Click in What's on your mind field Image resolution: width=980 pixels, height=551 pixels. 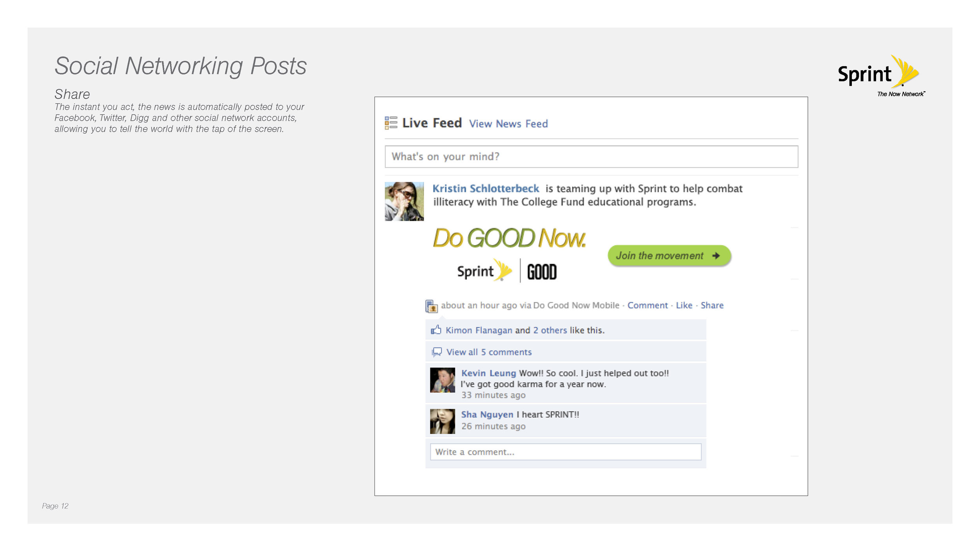tap(591, 157)
